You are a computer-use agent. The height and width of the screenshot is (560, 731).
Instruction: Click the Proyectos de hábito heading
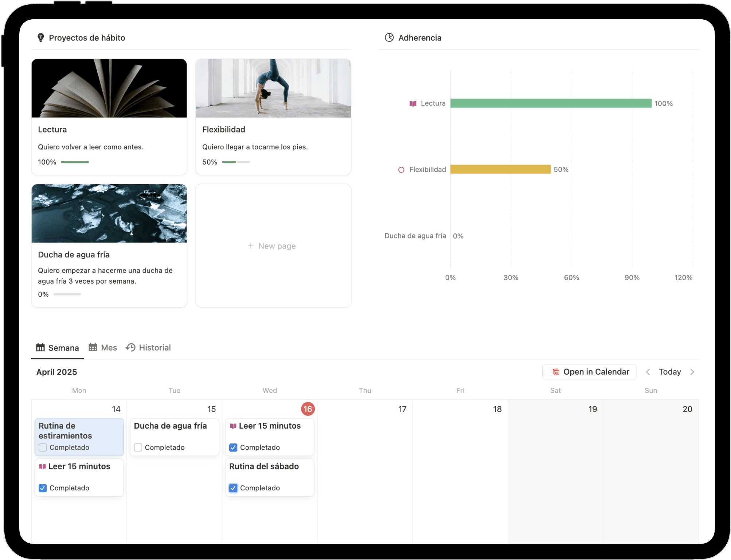click(x=87, y=38)
